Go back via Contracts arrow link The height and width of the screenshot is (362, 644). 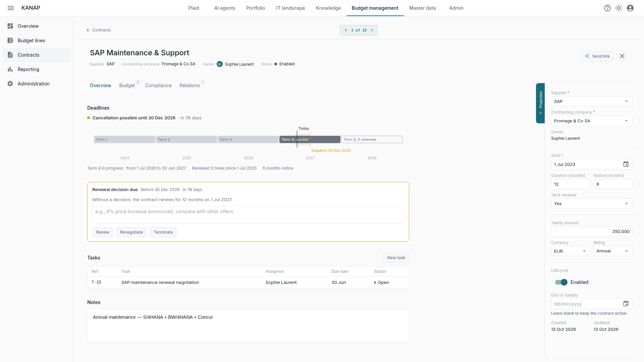point(99,30)
